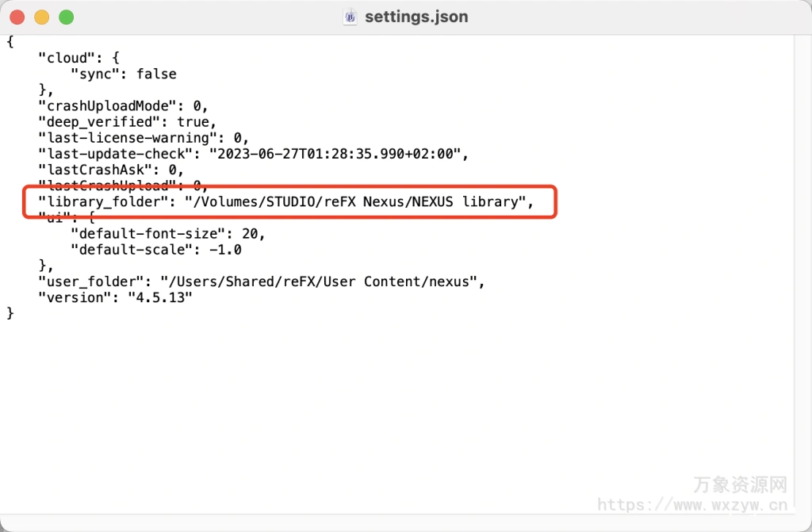Close the settings.json window with red button

[17, 17]
